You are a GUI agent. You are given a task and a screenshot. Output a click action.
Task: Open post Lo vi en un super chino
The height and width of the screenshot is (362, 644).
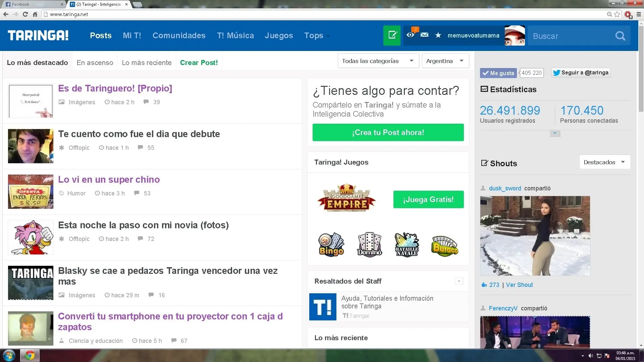[109, 179]
